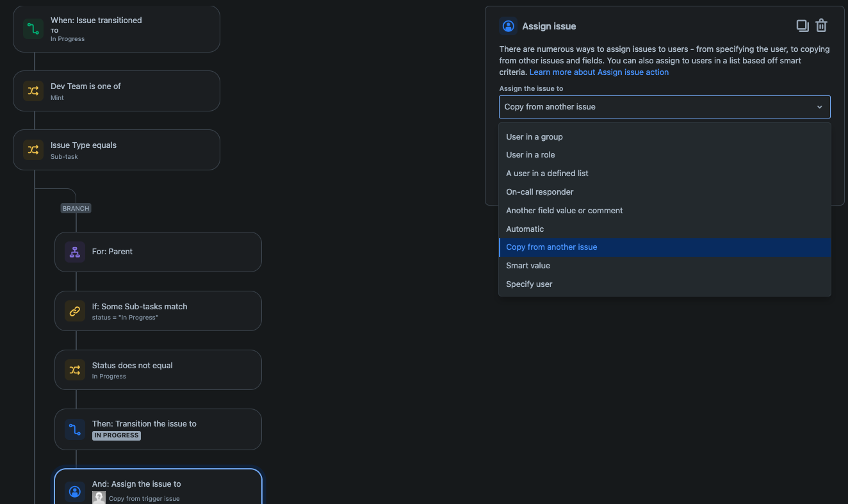This screenshot has width=848, height=504.
Task: Open Learn more about Assign issue action
Action: [598, 72]
